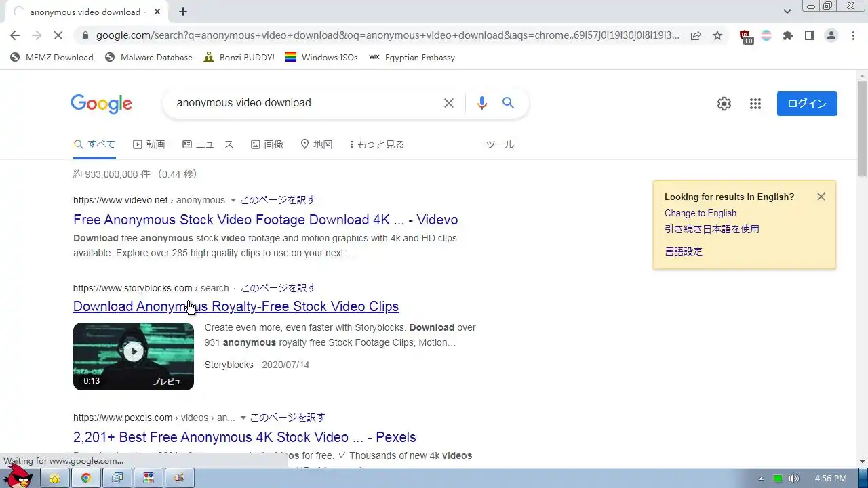Click the Google logo
Viewport: 868px width, 488px height.
click(x=101, y=104)
